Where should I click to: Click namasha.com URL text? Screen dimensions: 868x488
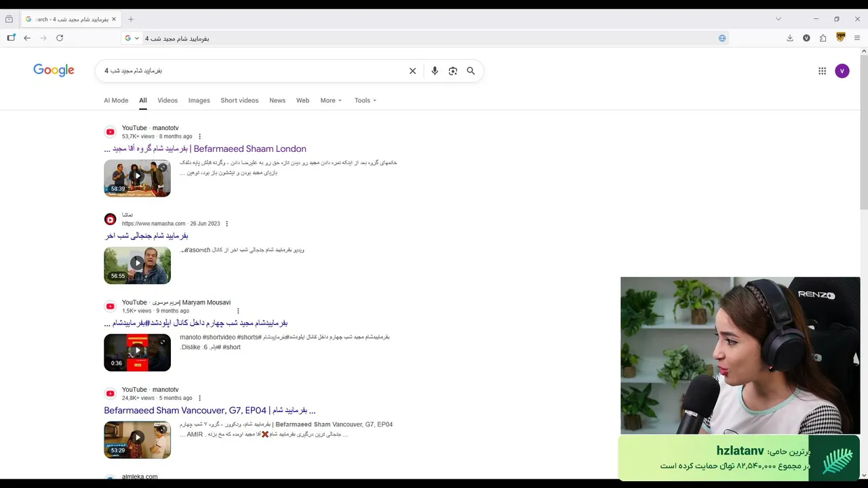tap(153, 224)
